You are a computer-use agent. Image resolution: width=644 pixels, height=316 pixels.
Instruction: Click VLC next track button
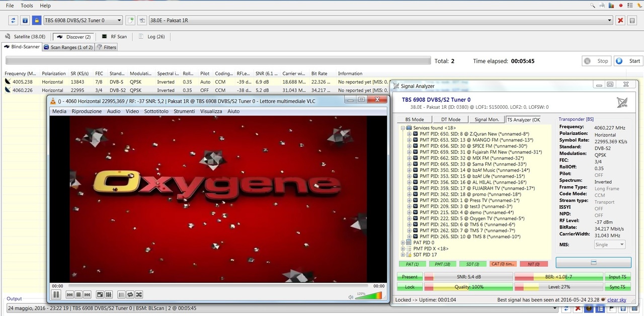[87, 294]
